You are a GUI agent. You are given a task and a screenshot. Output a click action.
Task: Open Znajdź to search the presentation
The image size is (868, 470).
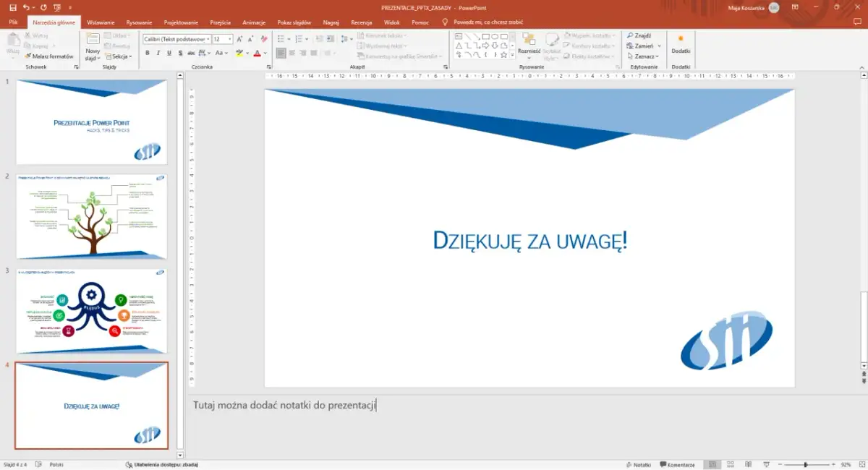[643, 35]
